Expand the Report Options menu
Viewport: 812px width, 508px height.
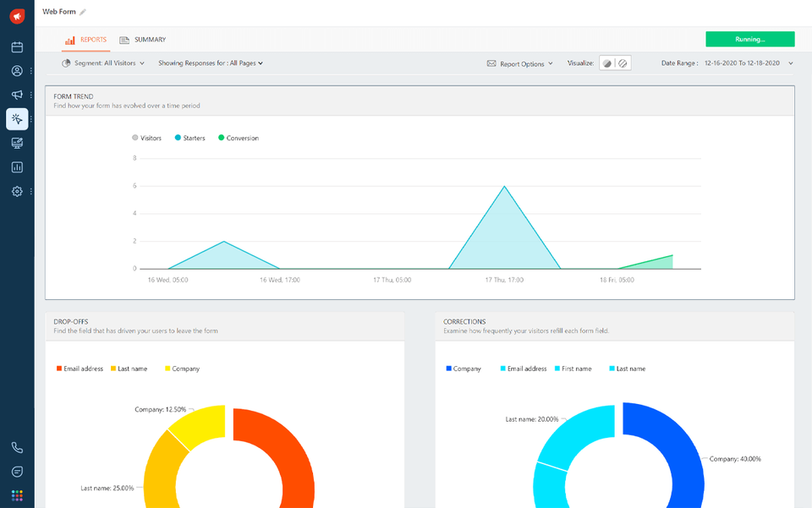[520, 63]
